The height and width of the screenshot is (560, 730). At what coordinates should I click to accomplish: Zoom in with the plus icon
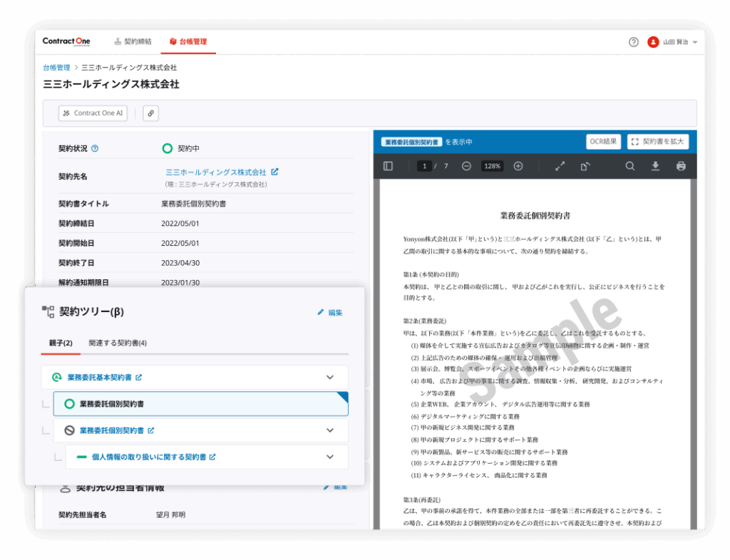click(x=518, y=166)
